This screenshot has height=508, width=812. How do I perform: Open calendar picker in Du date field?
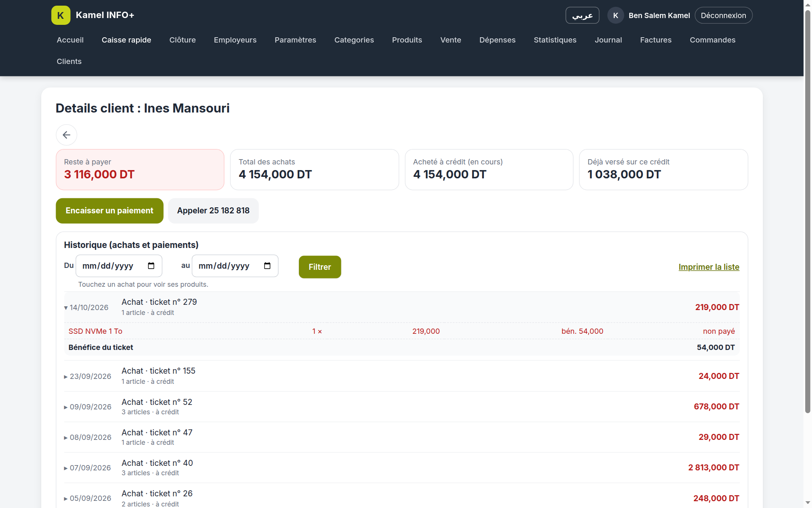point(151,266)
